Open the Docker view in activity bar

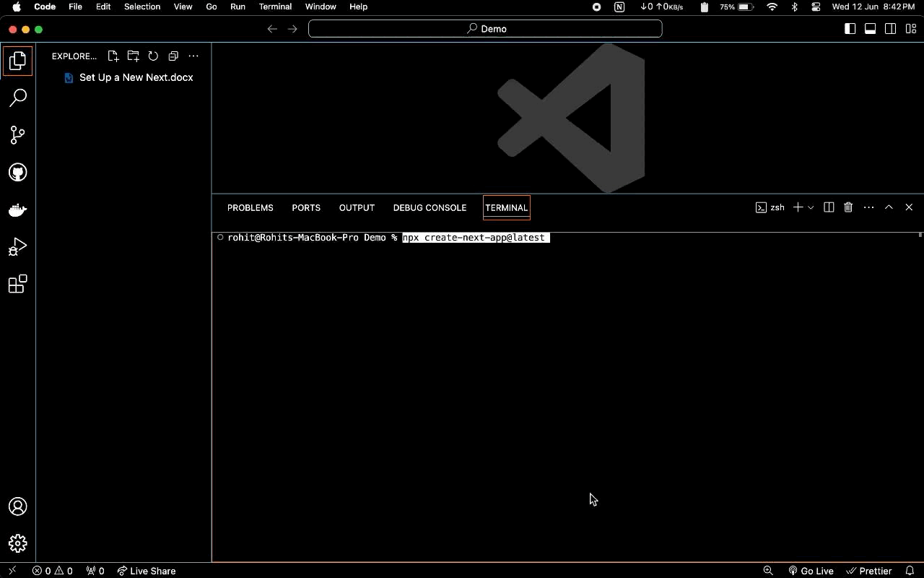point(17,210)
